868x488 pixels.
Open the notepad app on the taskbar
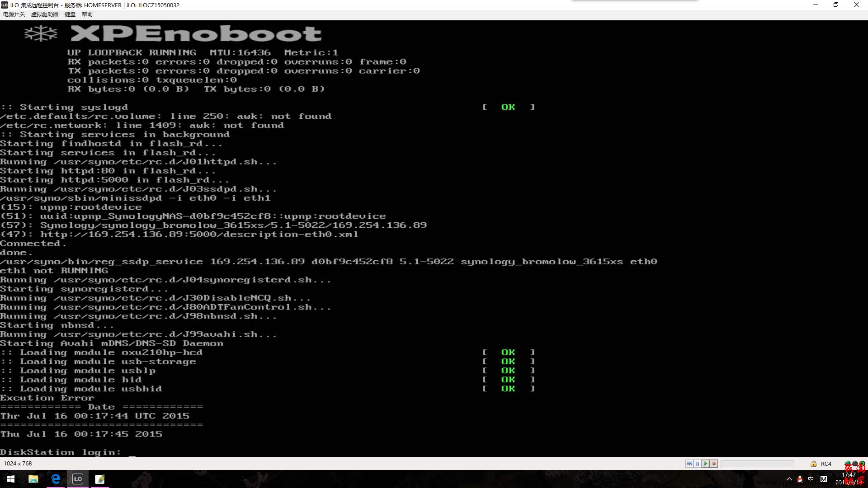100,479
